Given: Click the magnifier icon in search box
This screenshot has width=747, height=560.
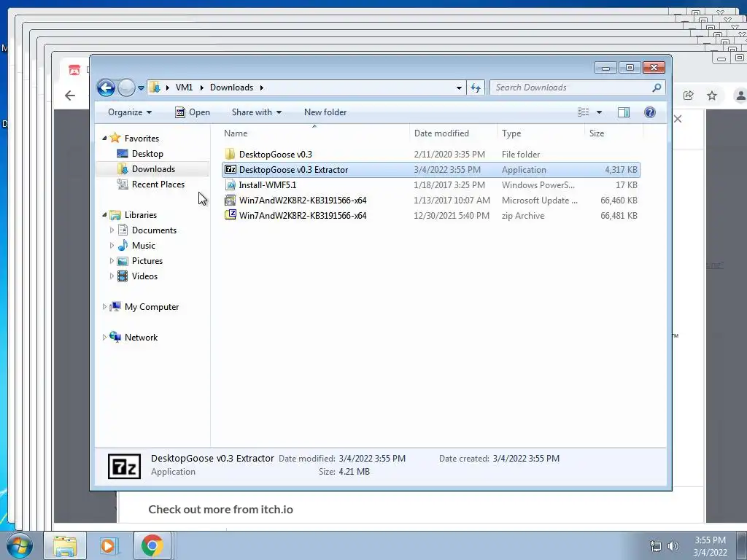Looking at the screenshot, I should (657, 87).
